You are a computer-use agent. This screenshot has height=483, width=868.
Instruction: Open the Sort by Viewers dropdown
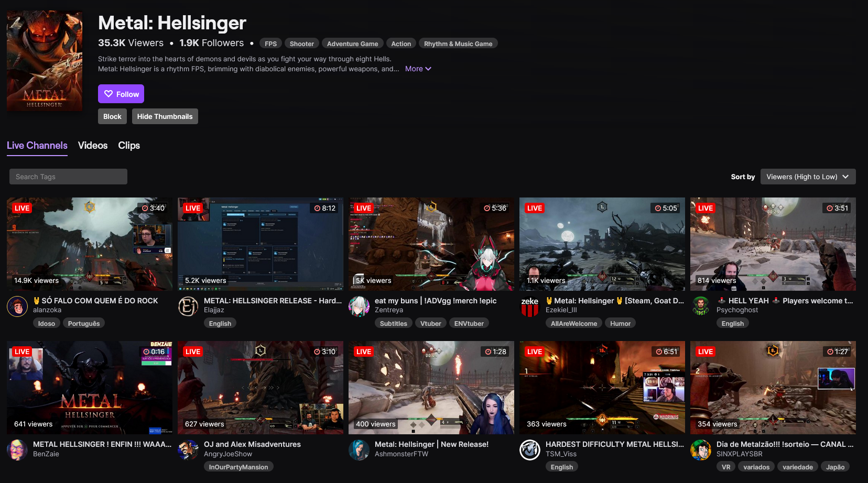[808, 177]
